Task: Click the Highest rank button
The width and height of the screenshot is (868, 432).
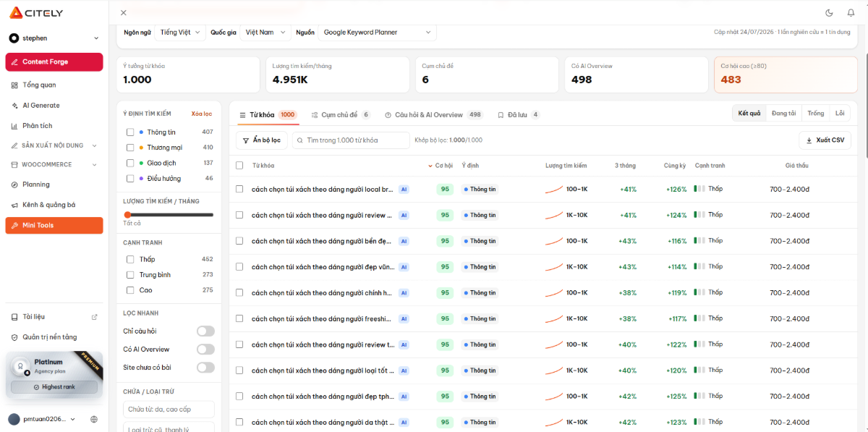Action: click(54, 387)
